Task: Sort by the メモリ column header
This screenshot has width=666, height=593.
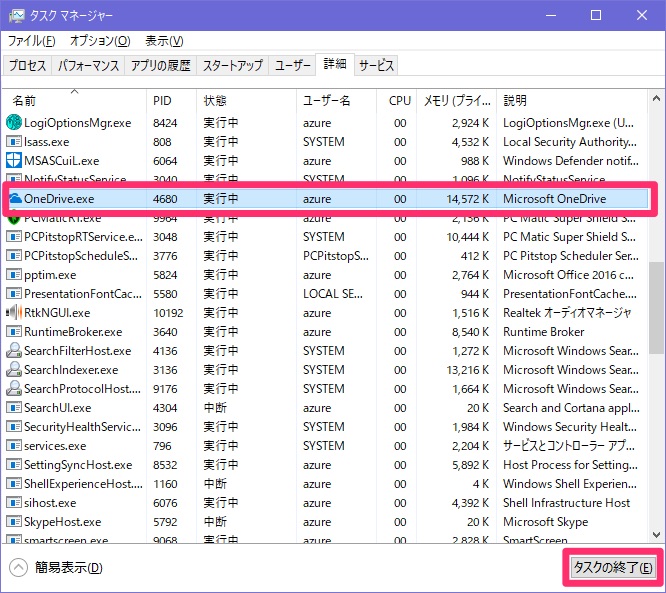Action: tap(457, 100)
